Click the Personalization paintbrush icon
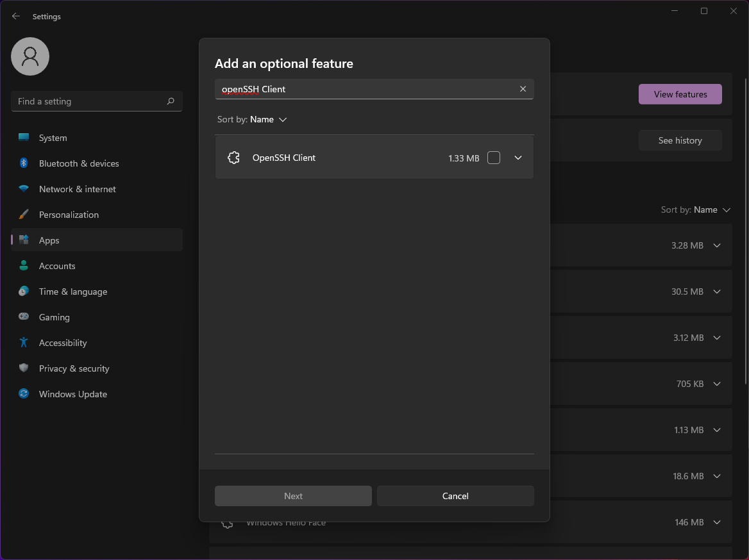749x560 pixels. point(23,215)
